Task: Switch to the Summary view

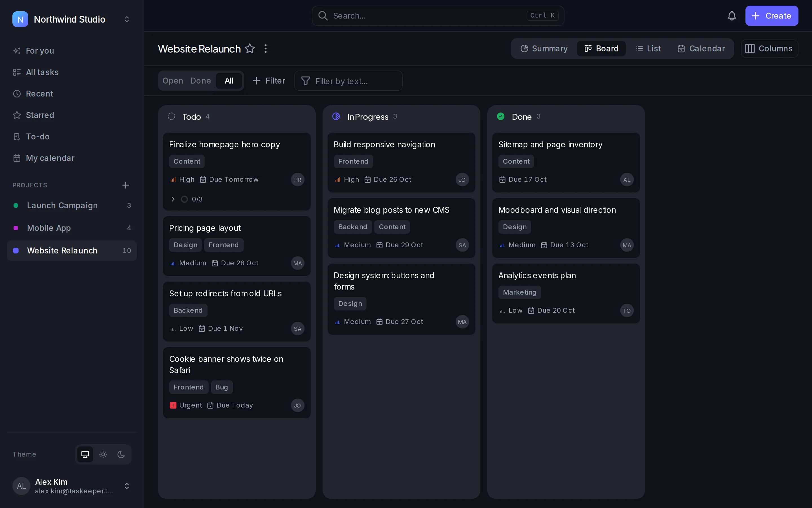Action: pos(544,49)
